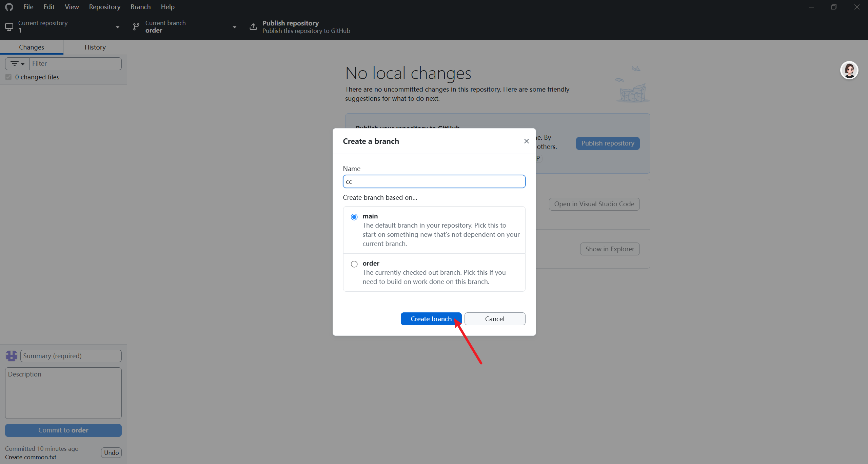The width and height of the screenshot is (868, 464).
Task: Click the co-authors avatar icon beside Summary
Action: click(x=12, y=356)
